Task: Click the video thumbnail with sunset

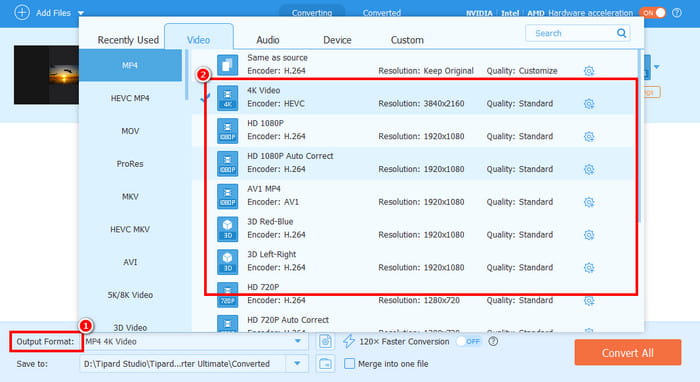Action: [x=46, y=75]
